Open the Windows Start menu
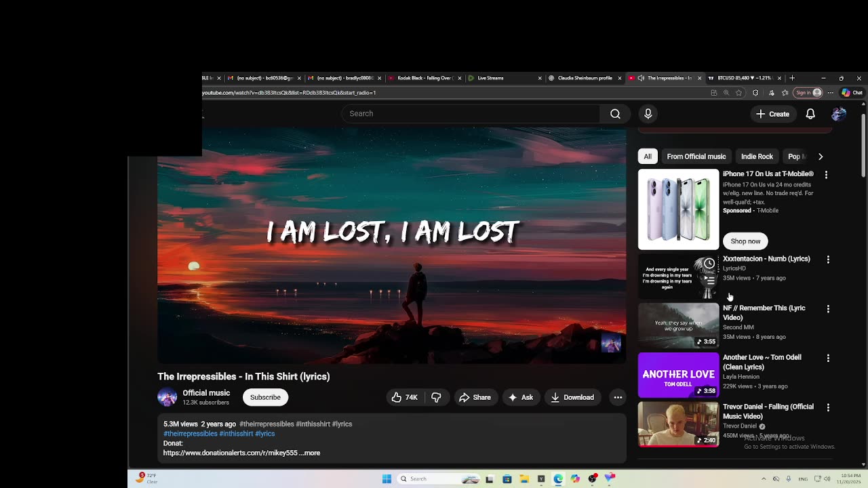868x488 pixels. coord(387,479)
